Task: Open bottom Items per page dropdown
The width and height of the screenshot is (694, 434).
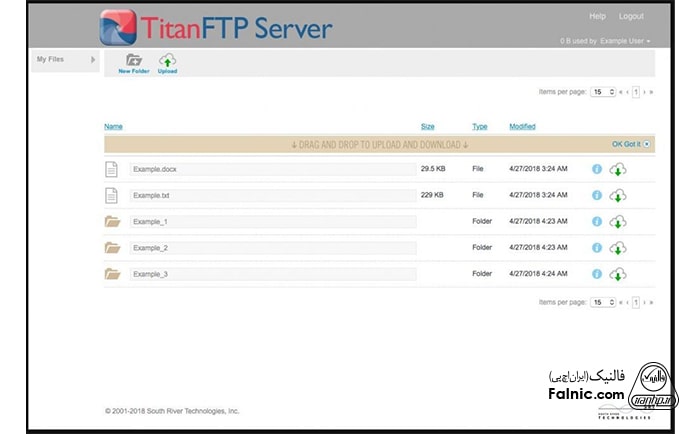Action: (602, 301)
